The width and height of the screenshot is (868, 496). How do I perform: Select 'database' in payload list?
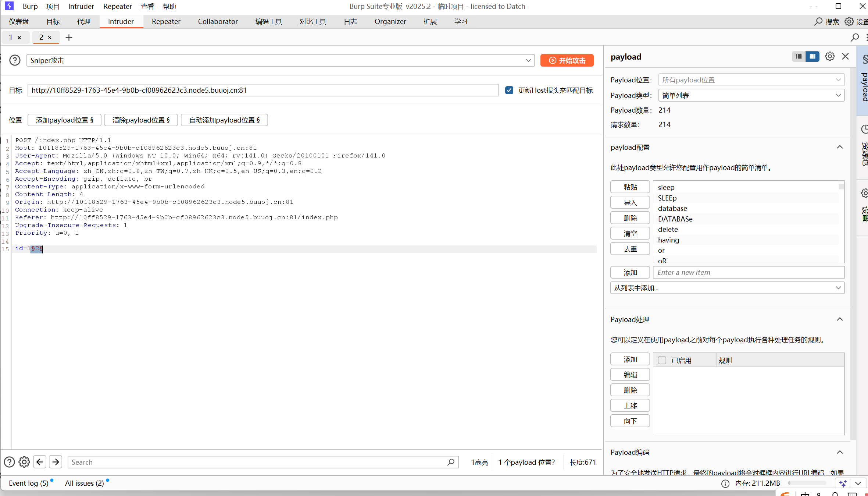746,208
